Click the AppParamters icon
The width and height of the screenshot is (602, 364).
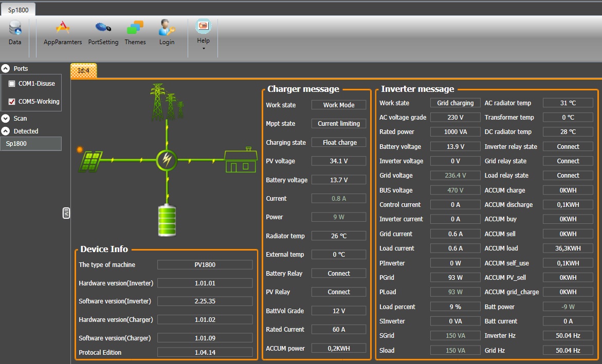(x=63, y=32)
